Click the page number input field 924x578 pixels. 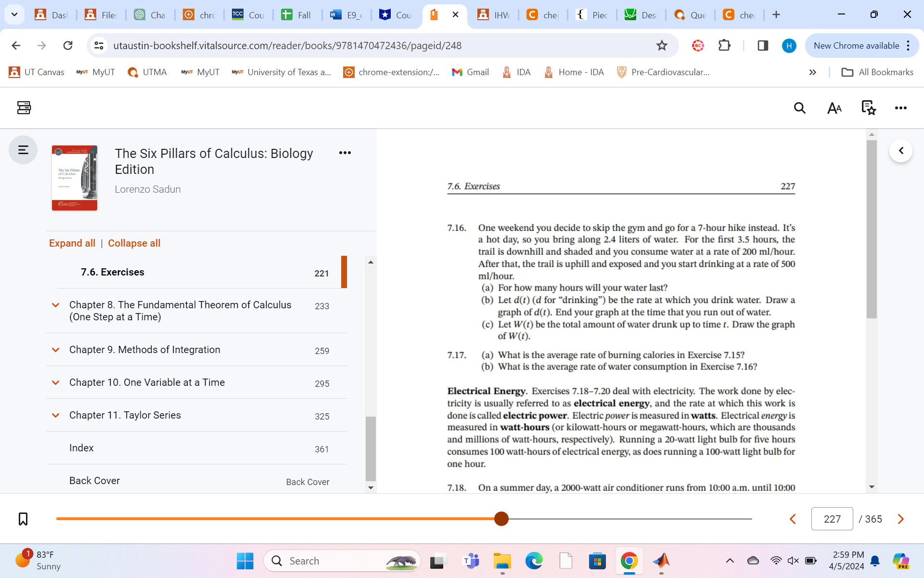point(832,519)
